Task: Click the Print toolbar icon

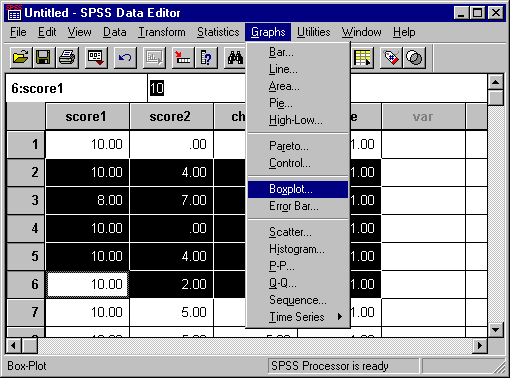Action: click(67, 58)
